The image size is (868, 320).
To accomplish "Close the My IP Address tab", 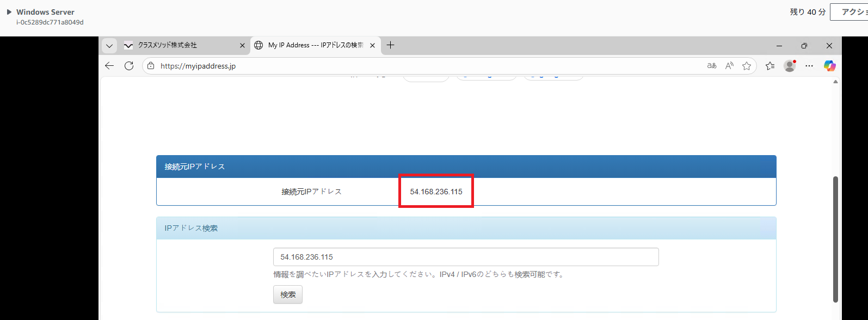I will coord(372,46).
